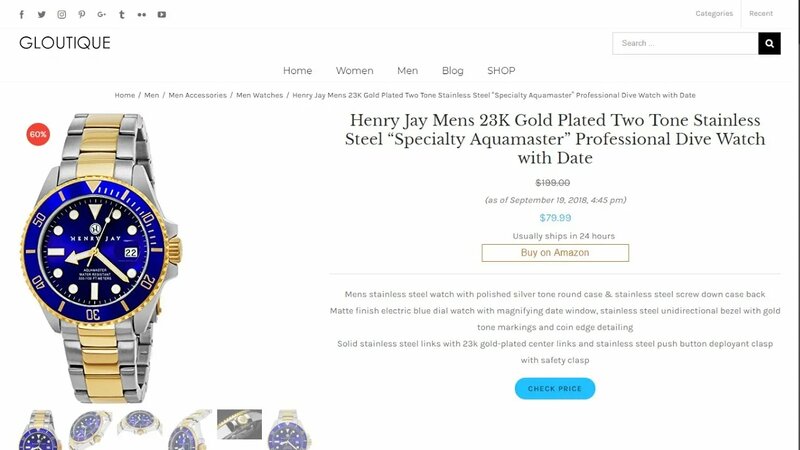The image size is (800, 450).
Task: Open the Instagram social icon
Action: (61, 14)
